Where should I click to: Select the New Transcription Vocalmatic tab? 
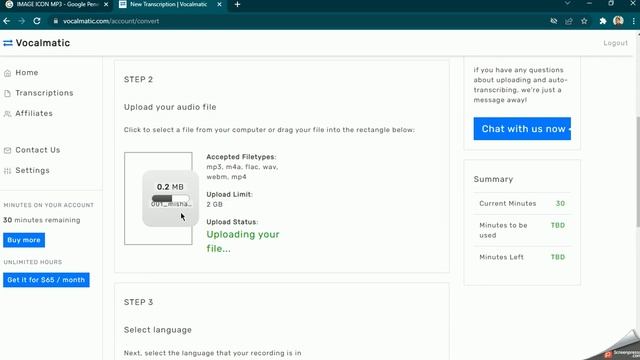coord(169,4)
